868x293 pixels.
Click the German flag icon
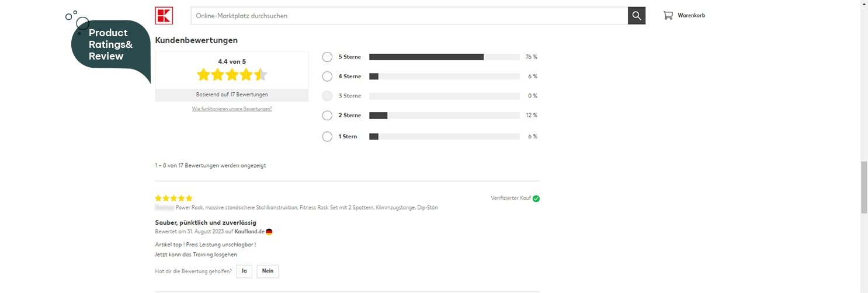pyautogui.click(x=269, y=232)
